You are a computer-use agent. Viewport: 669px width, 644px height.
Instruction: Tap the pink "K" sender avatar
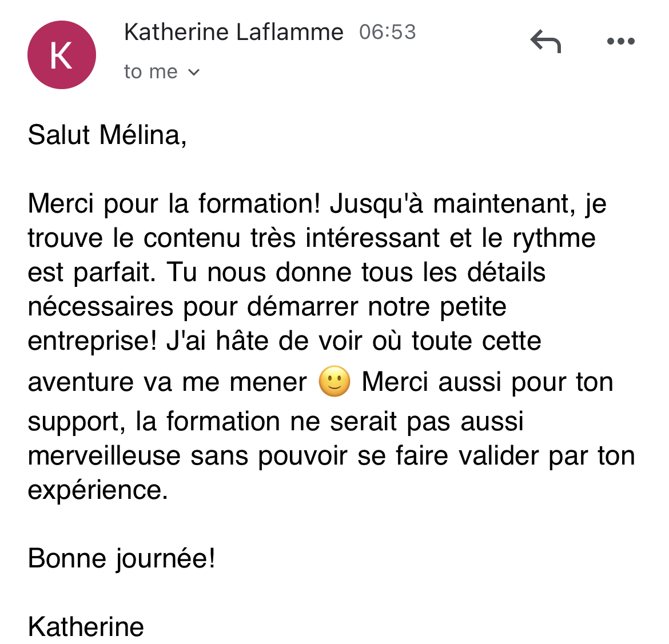click(61, 55)
